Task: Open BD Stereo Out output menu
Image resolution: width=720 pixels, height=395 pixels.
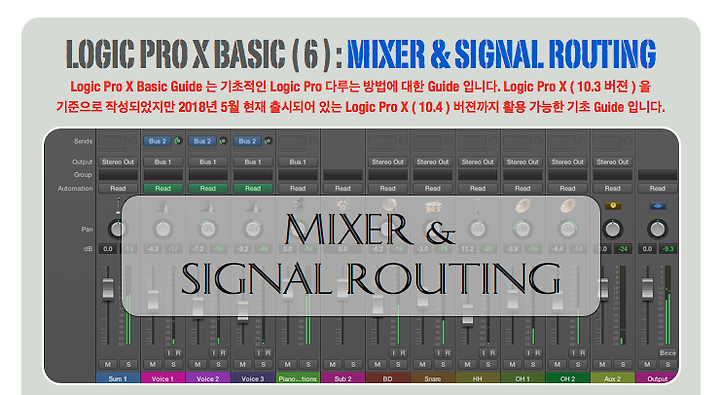Action: pos(388,162)
